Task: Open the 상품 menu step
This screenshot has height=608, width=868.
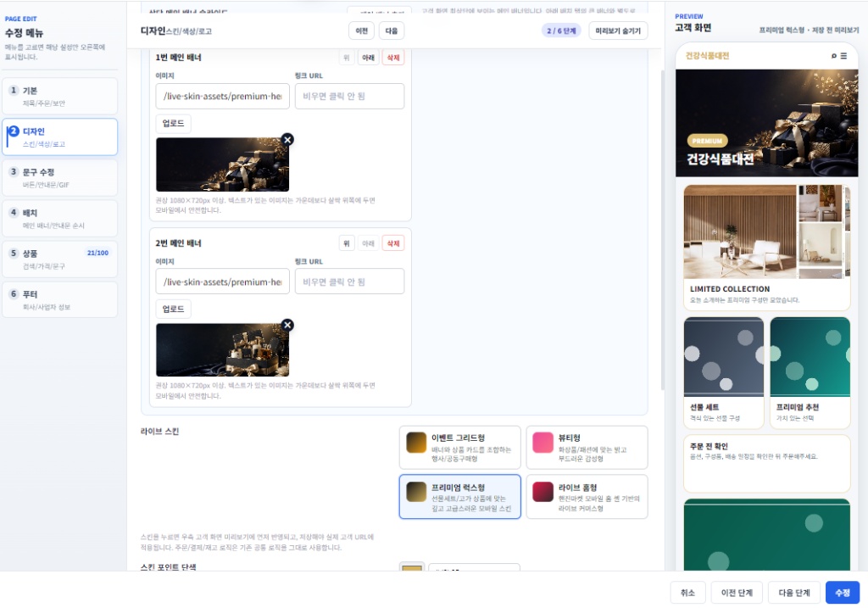Action: click(x=60, y=259)
